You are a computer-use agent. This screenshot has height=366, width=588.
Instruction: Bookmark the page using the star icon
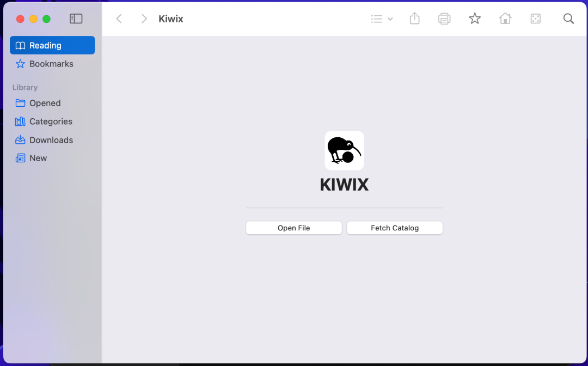click(x=474, y=19)
